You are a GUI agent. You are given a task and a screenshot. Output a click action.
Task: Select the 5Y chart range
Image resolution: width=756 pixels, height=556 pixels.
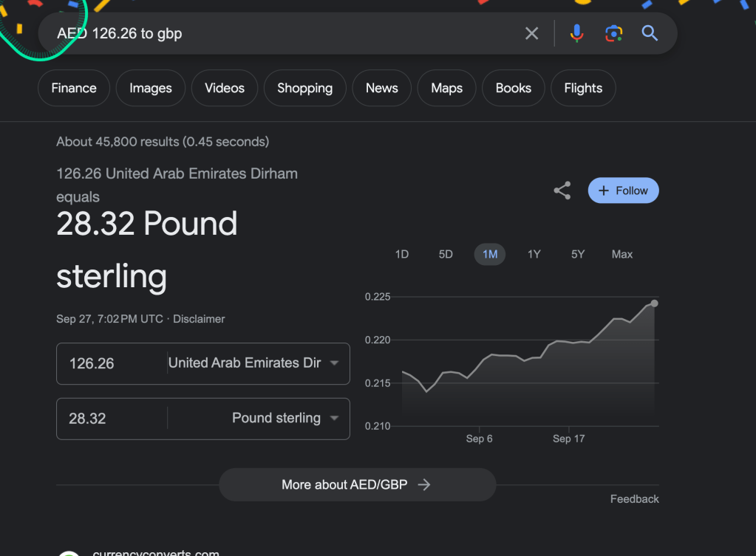[x=578, y=254]
